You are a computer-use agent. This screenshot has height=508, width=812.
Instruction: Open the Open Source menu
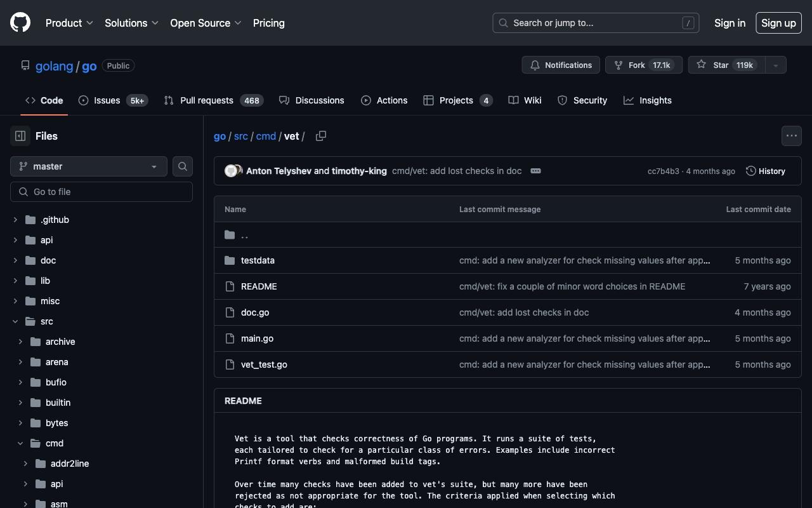(206, 23)
